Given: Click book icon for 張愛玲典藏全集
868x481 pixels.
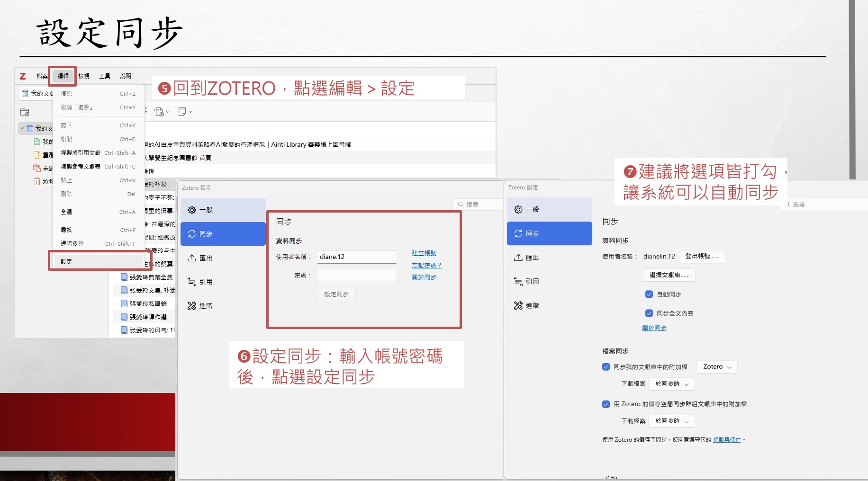Looking at the screenshot, I should point(124,277).
